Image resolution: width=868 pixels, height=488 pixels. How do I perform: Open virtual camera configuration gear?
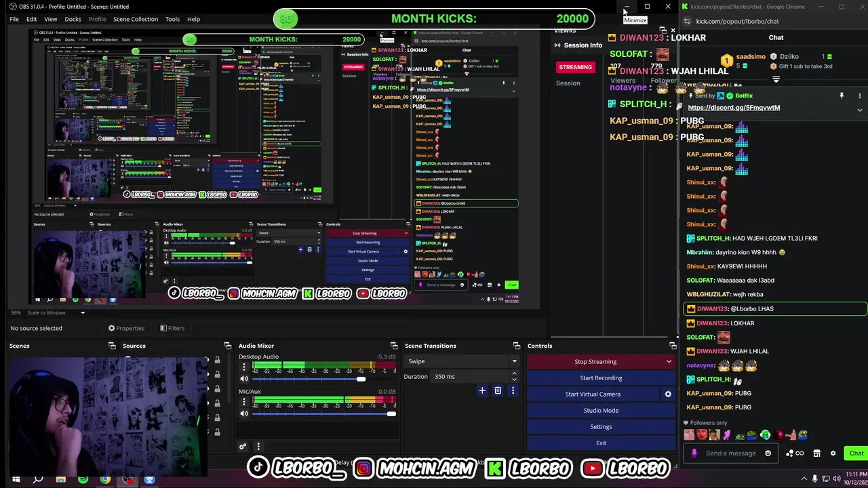pos(668,394)
